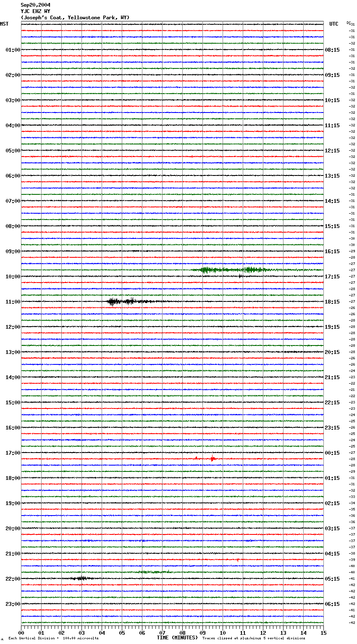The height and width of the screenshot is (644, 357).
Task: Click the 14:15 UTC time label
Action: [332, 201]
